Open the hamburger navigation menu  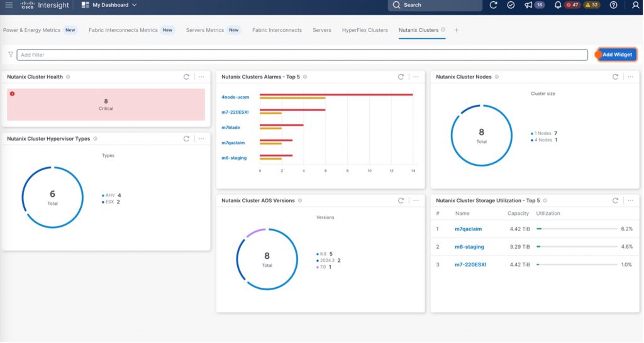tap(9, 5)
